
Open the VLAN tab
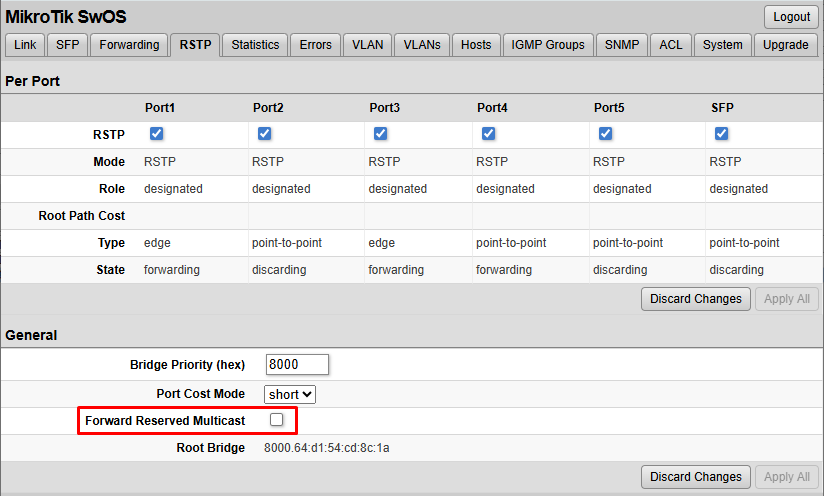pyautogui.click(x=368, y=45)
